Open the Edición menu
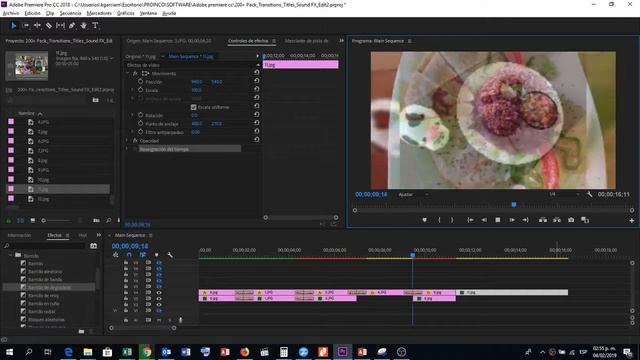 [32, 13]
